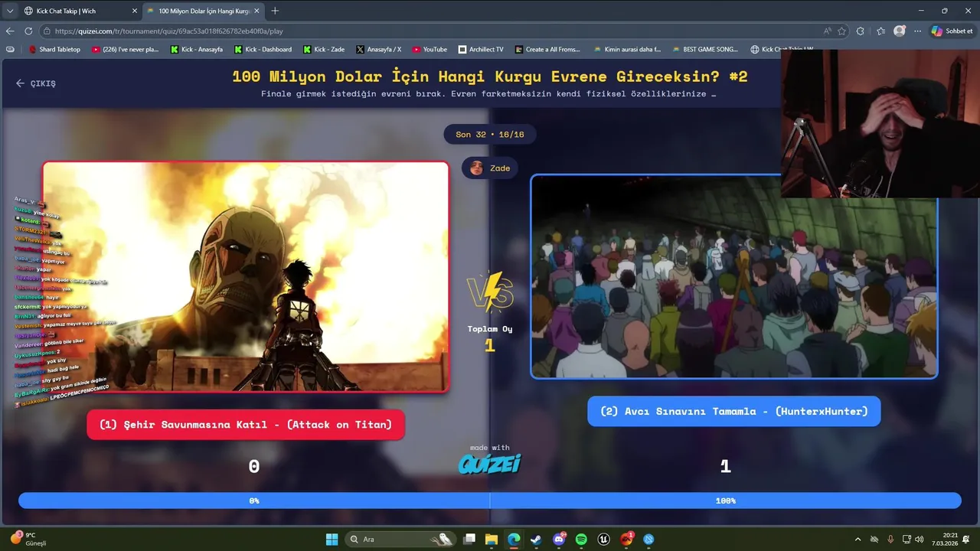Open Task View on the taskbar
This screenshot has height=551, width=980.
469,540
